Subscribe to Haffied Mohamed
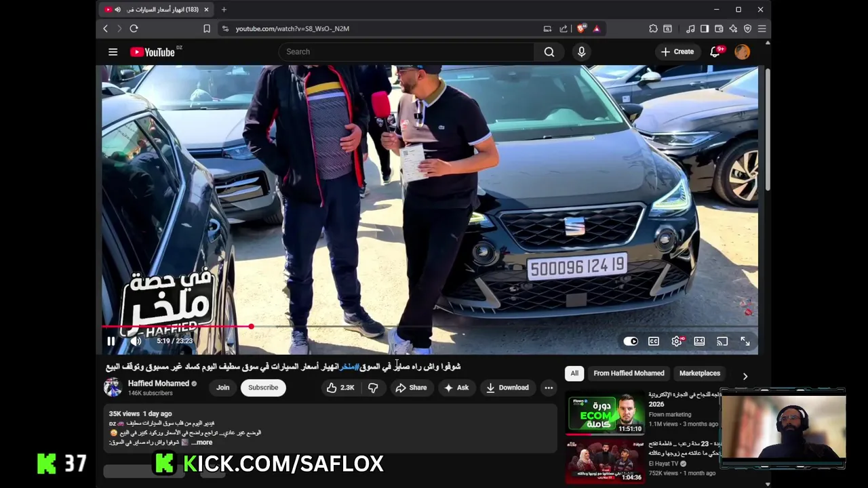 (x=263, y=388)
